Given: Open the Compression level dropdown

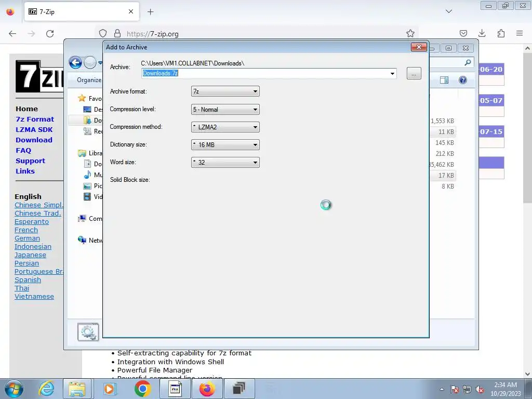Looking at the screenshot, I should click(225, 109).
